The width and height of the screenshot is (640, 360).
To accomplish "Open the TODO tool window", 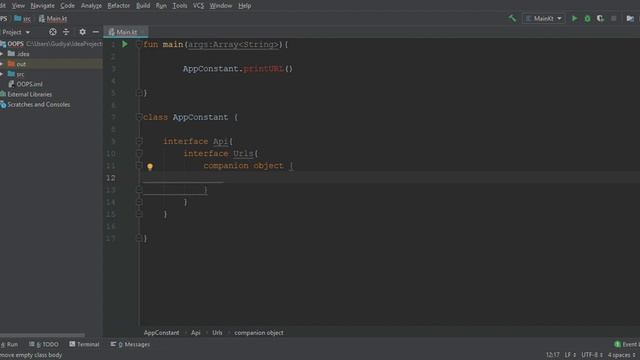I will coord(44,344).
